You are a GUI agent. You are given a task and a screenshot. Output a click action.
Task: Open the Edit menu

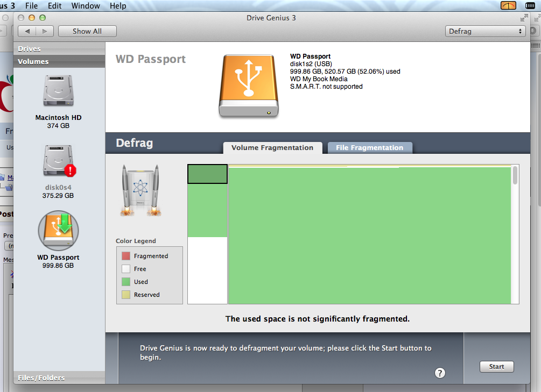coord(54,6)
